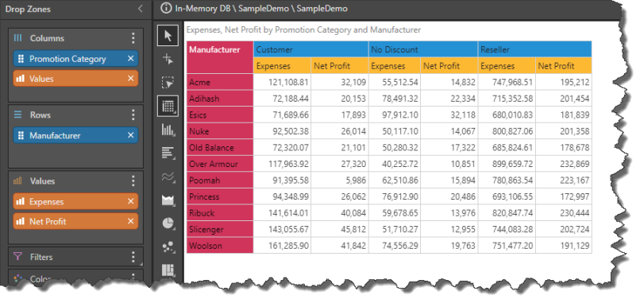Click the cell with value 45,812
This screenshot has height=307, width=644.
[x=340, y=229]
